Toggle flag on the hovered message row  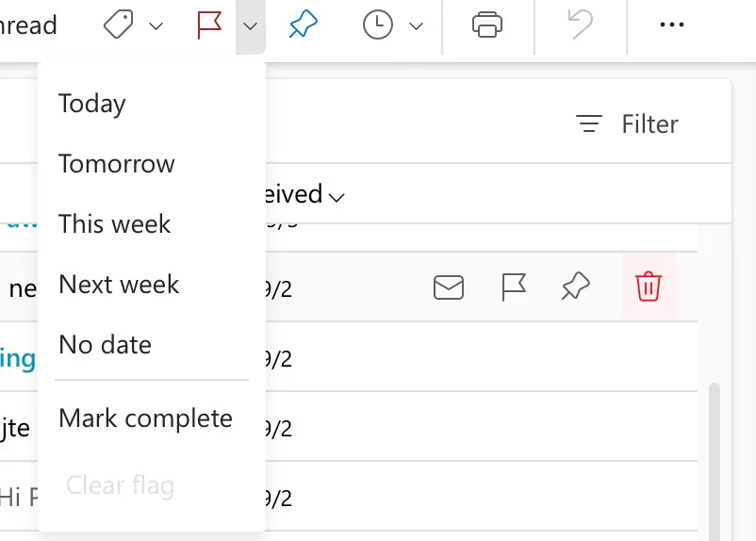(x=513, y=287)
